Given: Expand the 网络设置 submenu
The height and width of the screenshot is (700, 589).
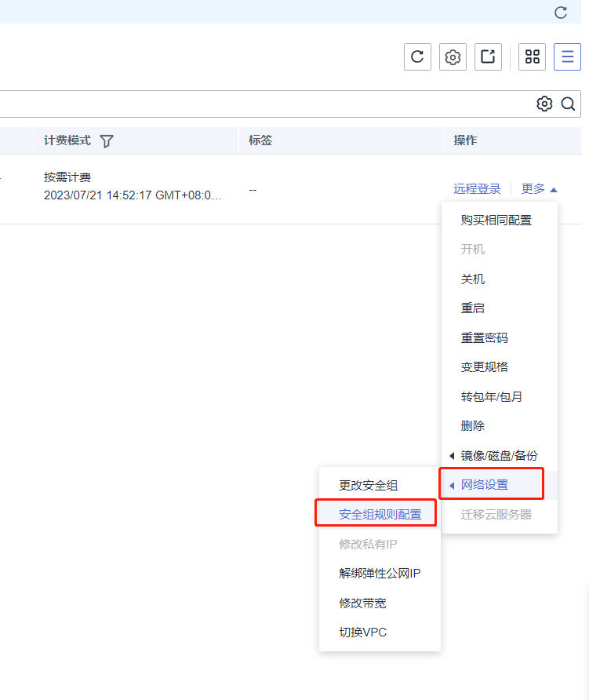Looking at the screenshot, I should coord(491,484).
